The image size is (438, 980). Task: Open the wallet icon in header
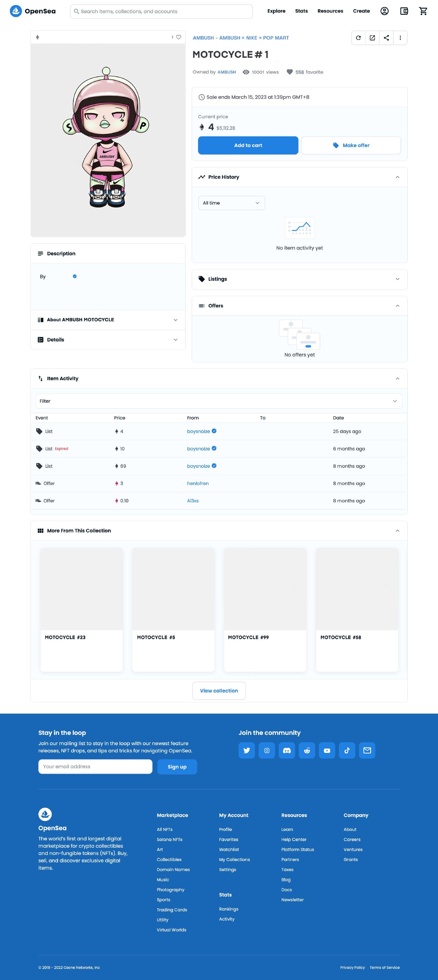[x=404, y=11]
